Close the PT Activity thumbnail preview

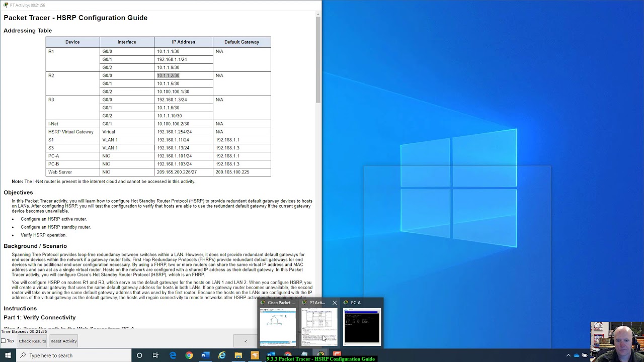point(335,303)
